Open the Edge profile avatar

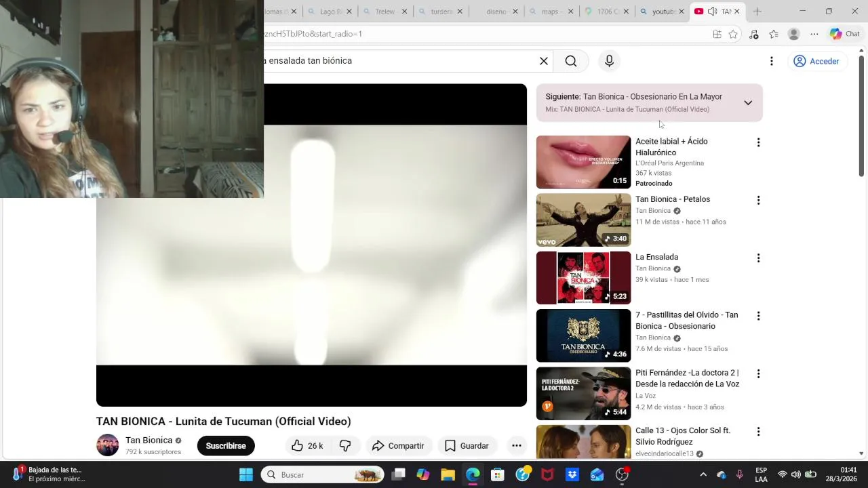(794, 35)
